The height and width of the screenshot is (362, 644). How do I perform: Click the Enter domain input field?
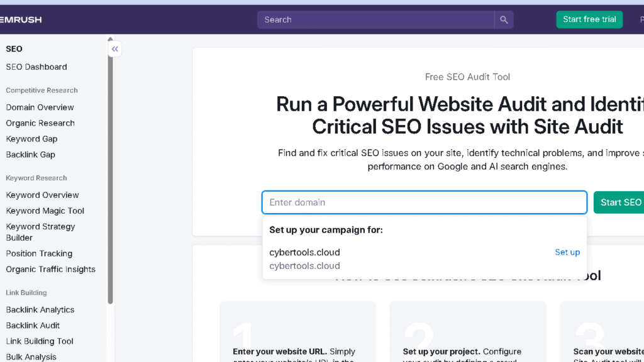425,202
